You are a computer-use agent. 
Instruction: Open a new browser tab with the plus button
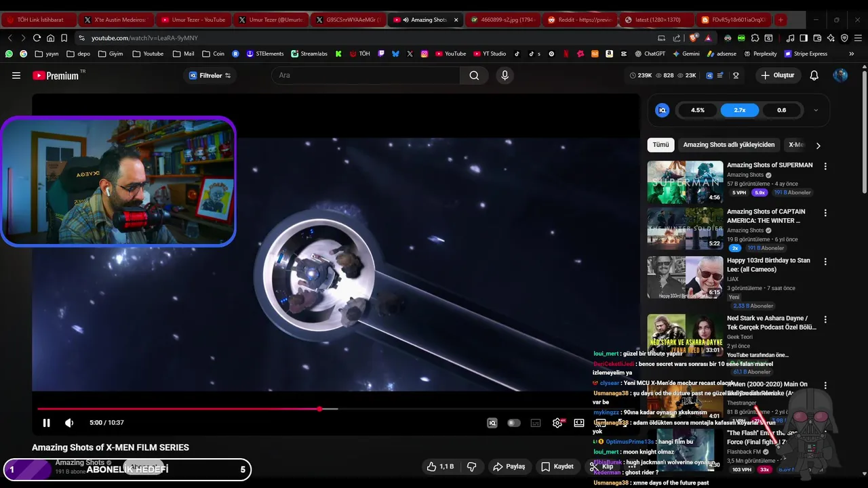(x=781, y=20)
